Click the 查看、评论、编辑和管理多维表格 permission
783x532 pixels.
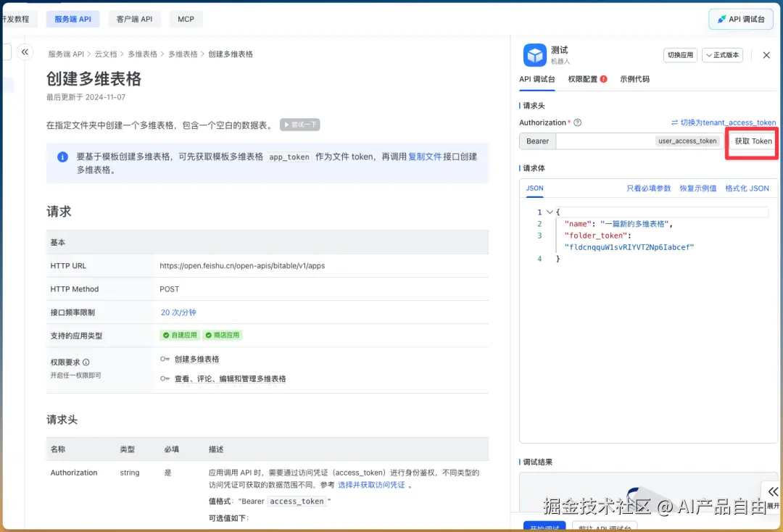coord(231,379)
